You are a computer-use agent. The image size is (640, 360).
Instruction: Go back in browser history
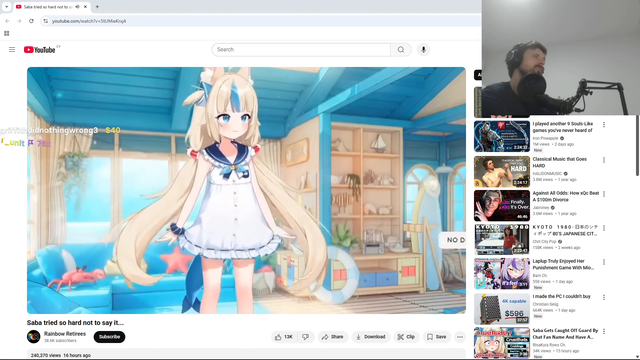pos(7,21)
